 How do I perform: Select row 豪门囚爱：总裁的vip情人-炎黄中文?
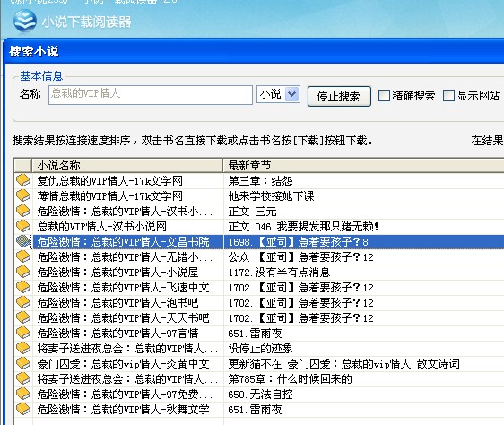[x=123, y=364]
